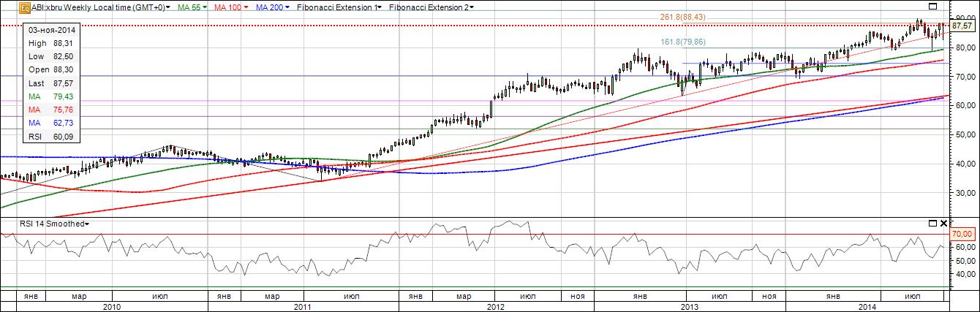Click the 2011 year label on time axis
The image size is (980, 312).
tap(304, 307)
